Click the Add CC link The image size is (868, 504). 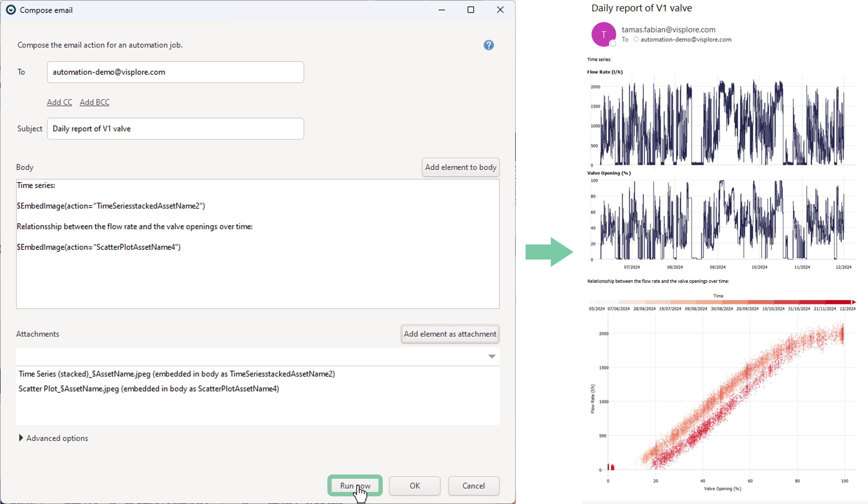[59, 102]
